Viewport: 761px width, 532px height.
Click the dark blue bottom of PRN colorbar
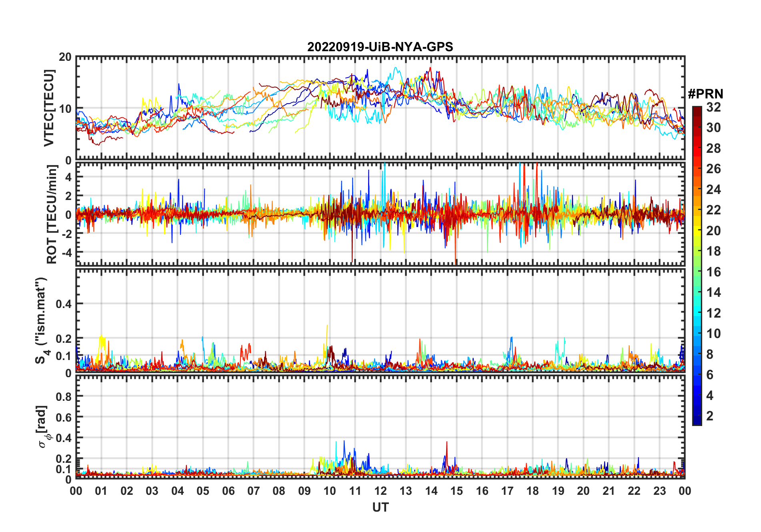point(697,420)
